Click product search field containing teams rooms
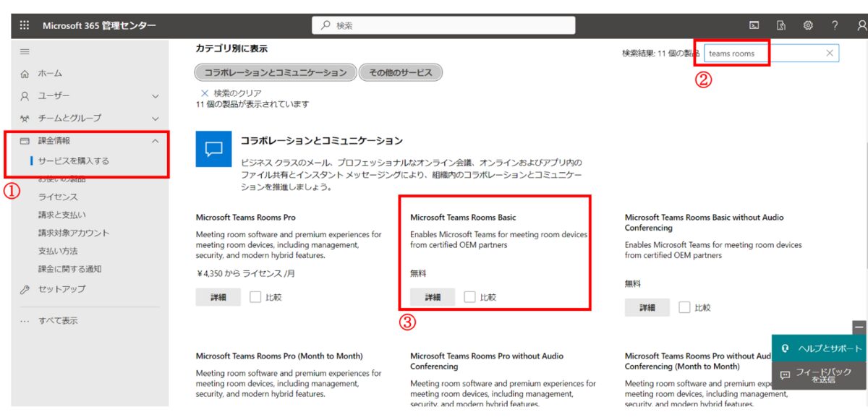The image size is (868, 420). (771, 53)
